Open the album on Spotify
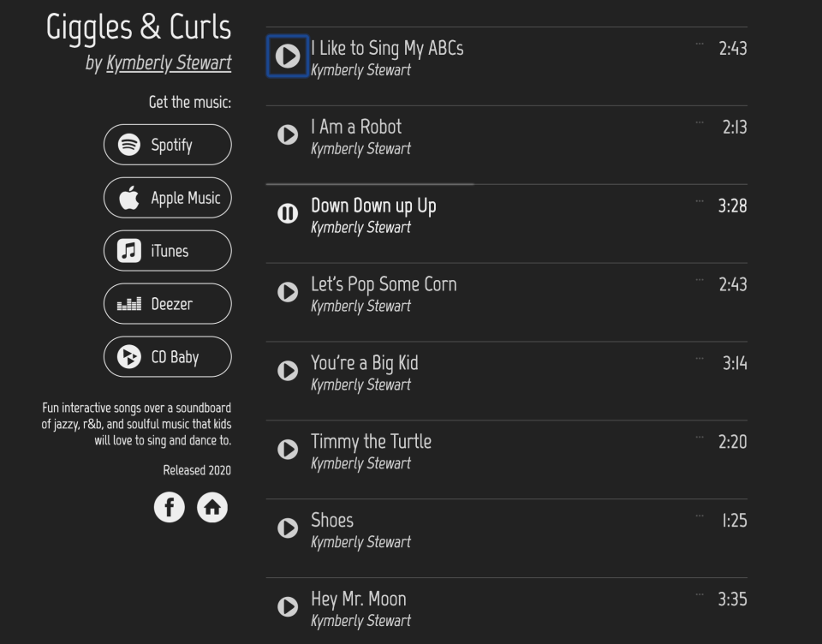This screenshot has height=644, width=822. 168,145
